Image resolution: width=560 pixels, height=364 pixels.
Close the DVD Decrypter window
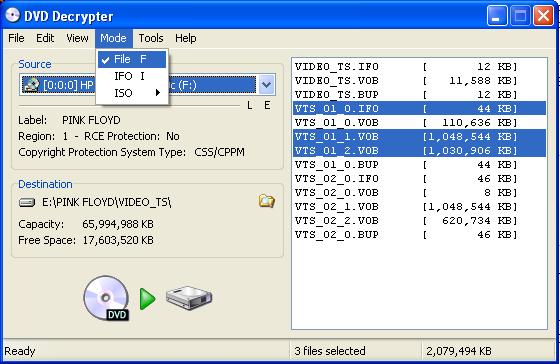[543, 16]
